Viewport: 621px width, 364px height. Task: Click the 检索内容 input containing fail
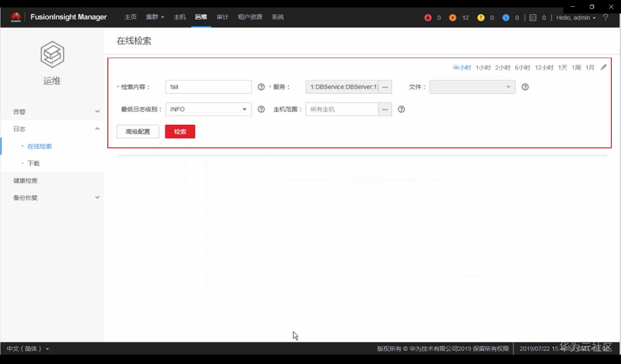[x=208, y=87]
